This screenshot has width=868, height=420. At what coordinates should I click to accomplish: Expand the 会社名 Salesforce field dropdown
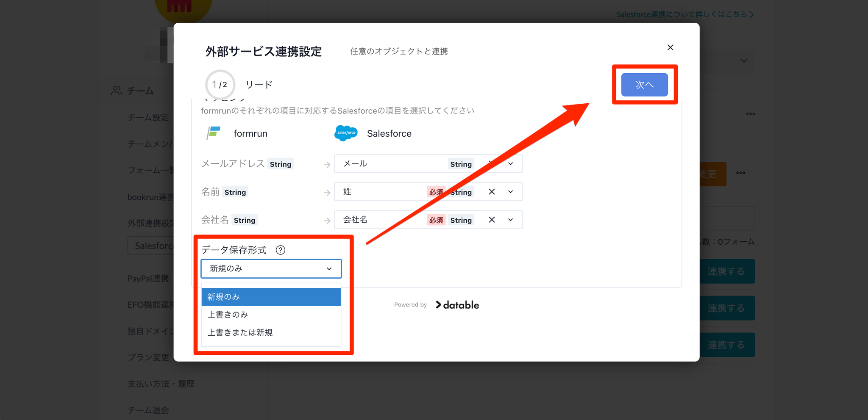click(x=511, y=220)
